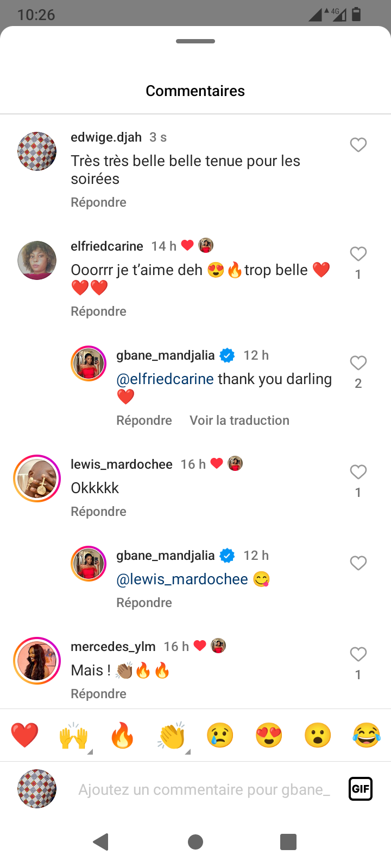Screen dimensions: 391x868
Task: Insert the laughing tears emoji
Action: [x=367, y=736]
